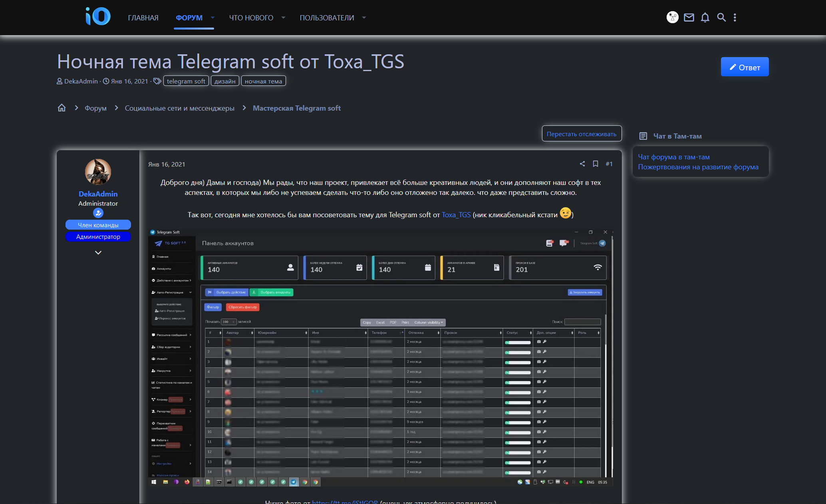This screenshot has width=826, height=504.
Task: Click the Telegram Soft screenshot image
Action: pyautogui.click(x=380, y=357)
